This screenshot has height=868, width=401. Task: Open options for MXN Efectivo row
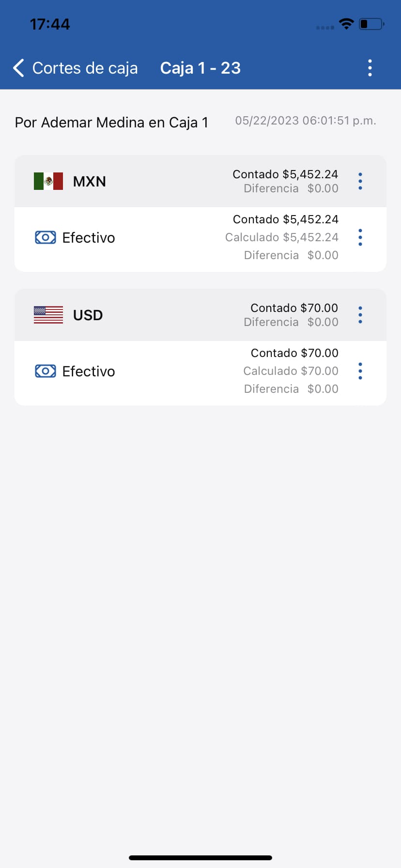(360, 237)
